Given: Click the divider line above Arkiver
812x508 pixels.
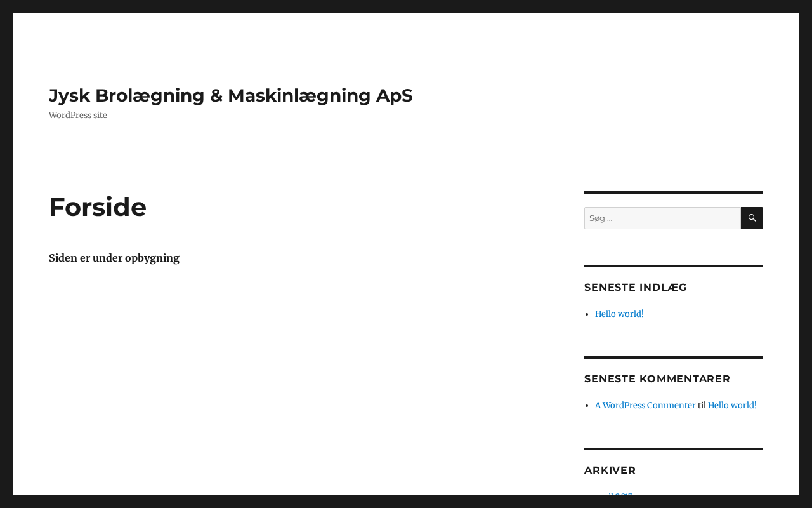Looking at the screenshot, I should 673,449.
